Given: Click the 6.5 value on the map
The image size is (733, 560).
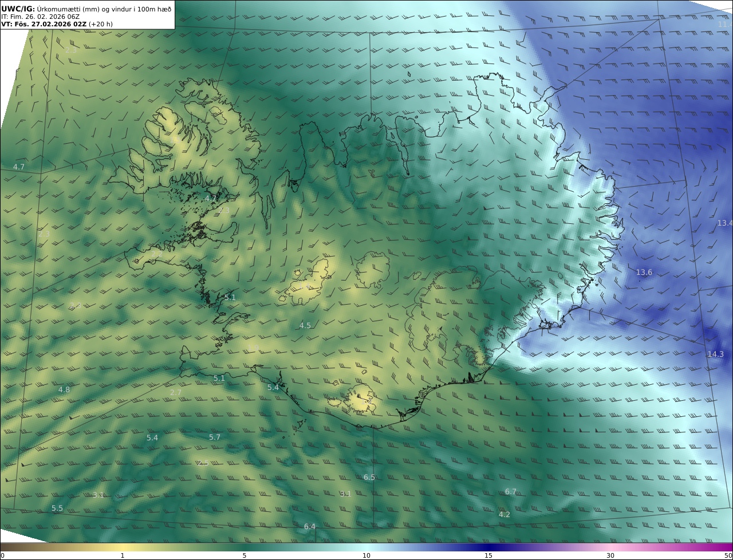Looking at the screenshot, I should (369, 477).
